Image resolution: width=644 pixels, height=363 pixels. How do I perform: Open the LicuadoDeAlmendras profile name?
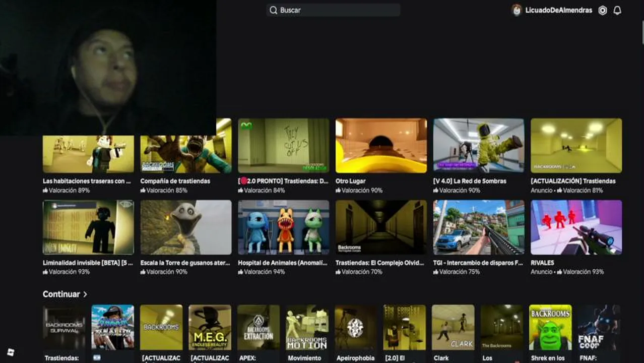point(558,10)
